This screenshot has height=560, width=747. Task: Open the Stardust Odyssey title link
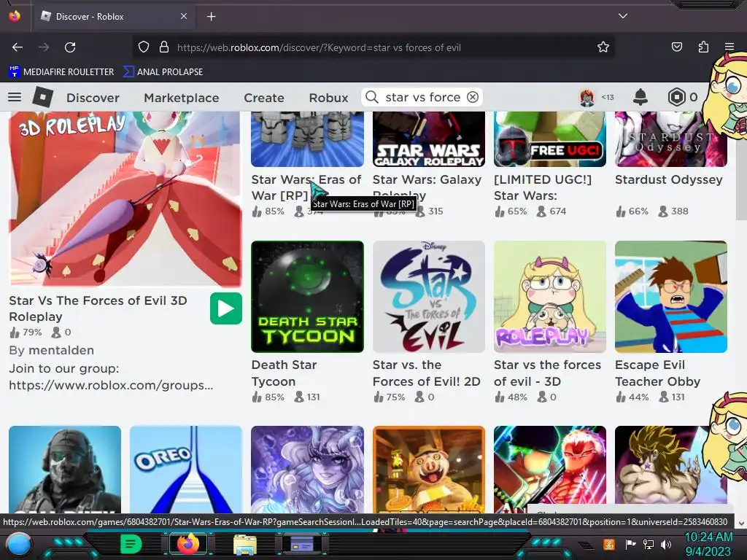click(x=669, y=179)
